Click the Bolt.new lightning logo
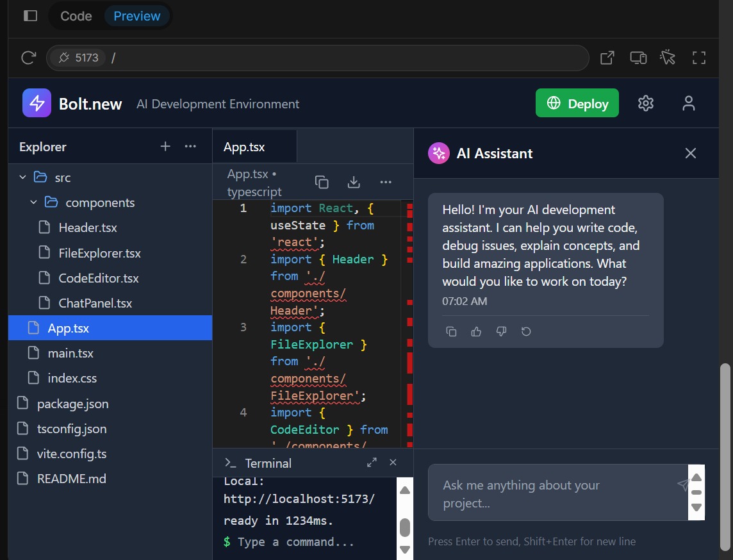Viewport: 733px width, 560px height. 37,103
